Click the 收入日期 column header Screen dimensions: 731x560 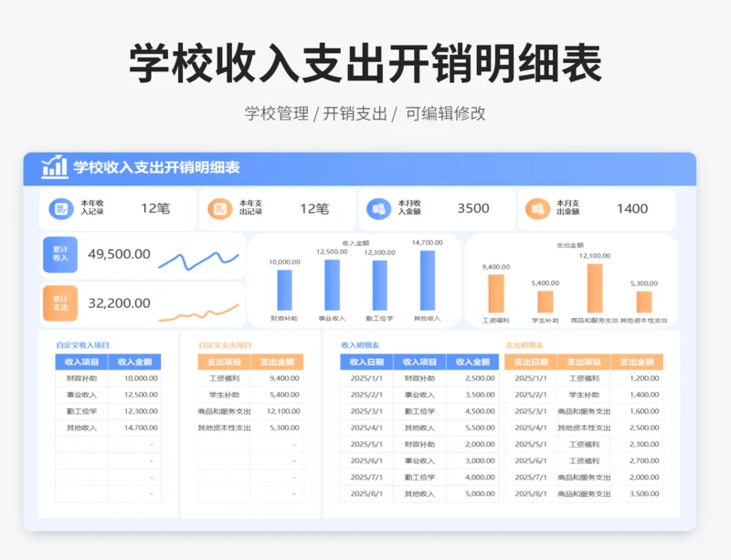tap(366, 362)
